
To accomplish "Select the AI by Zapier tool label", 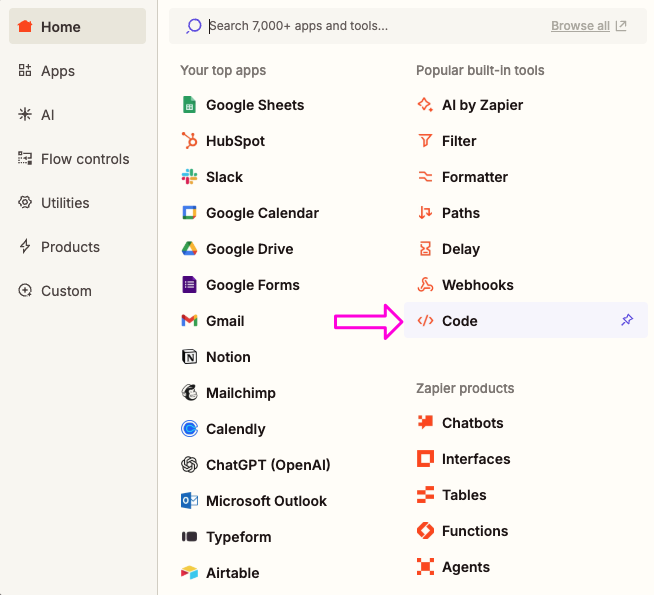I will (x=482, y=105).
